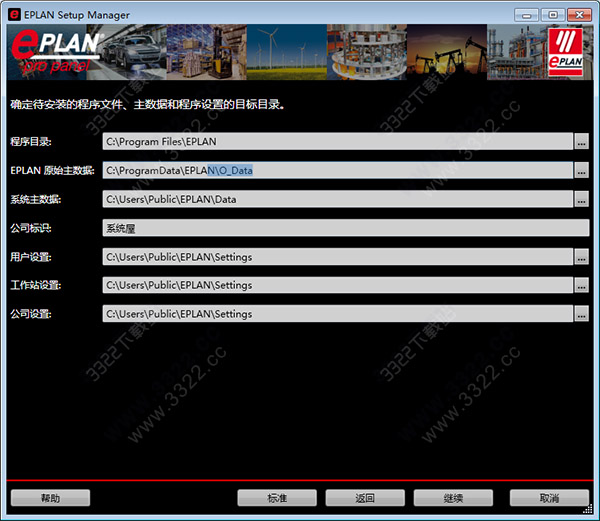Click the 公司设置 label
Image resolution: width=600 pixels, height=521 pixels.
click(x=31, y=314)
